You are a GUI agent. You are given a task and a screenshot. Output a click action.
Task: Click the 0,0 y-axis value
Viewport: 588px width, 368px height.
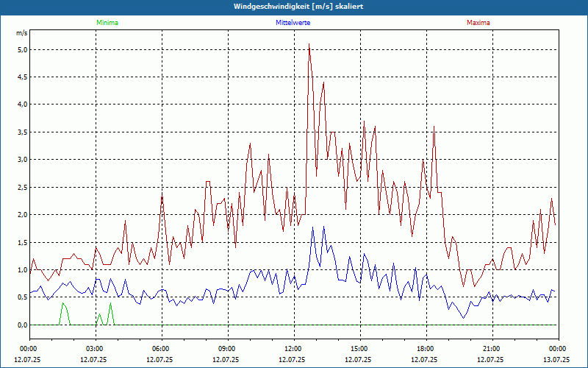pos(23,325)
